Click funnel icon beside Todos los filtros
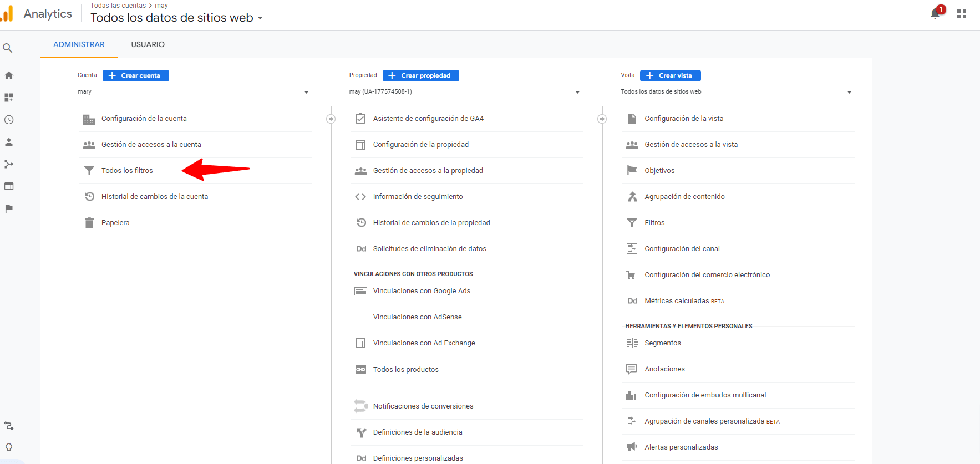This screenshot has height=464, width=980. [x=89, y=171]
